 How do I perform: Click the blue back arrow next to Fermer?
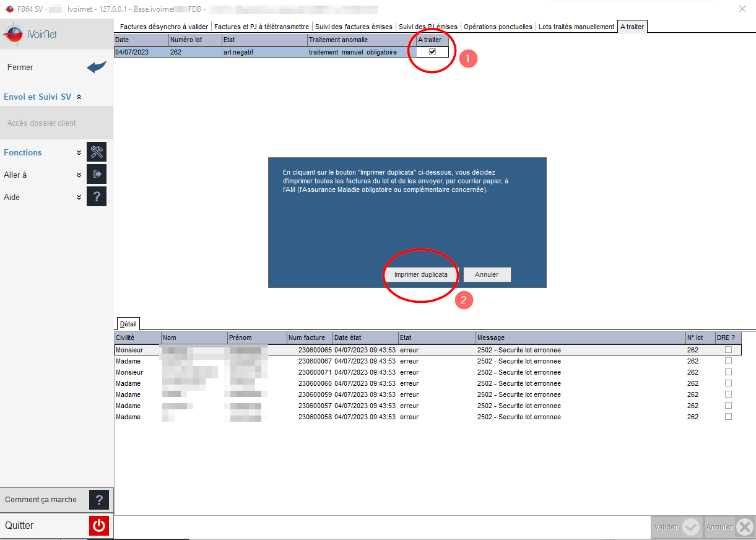[x=97, y=67]
